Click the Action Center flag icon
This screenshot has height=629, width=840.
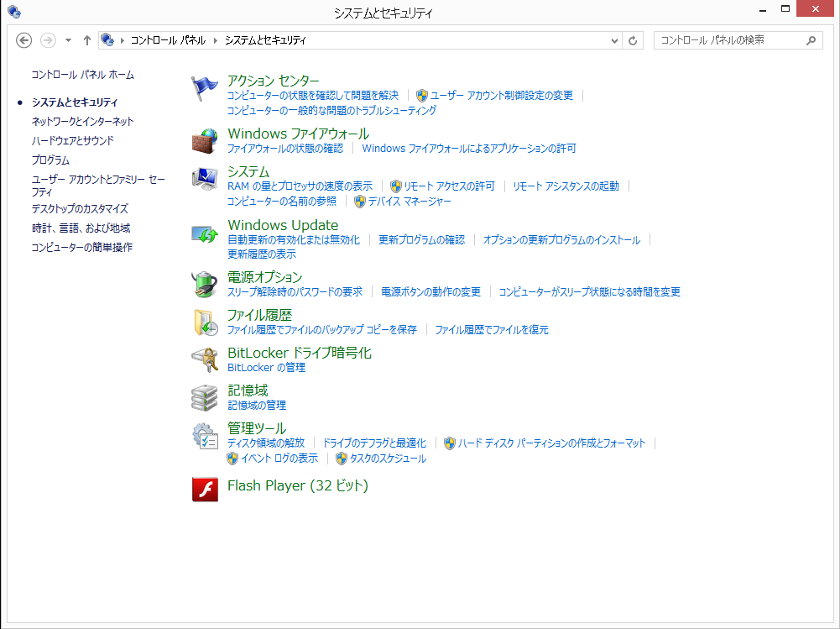pos(205,87)
